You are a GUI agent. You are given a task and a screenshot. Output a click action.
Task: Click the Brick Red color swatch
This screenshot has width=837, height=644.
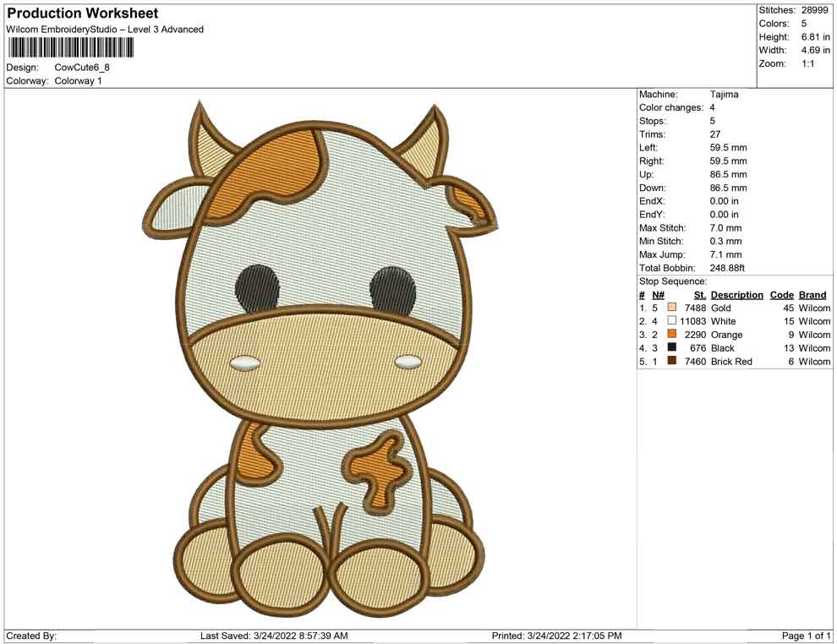coord(672,361)
